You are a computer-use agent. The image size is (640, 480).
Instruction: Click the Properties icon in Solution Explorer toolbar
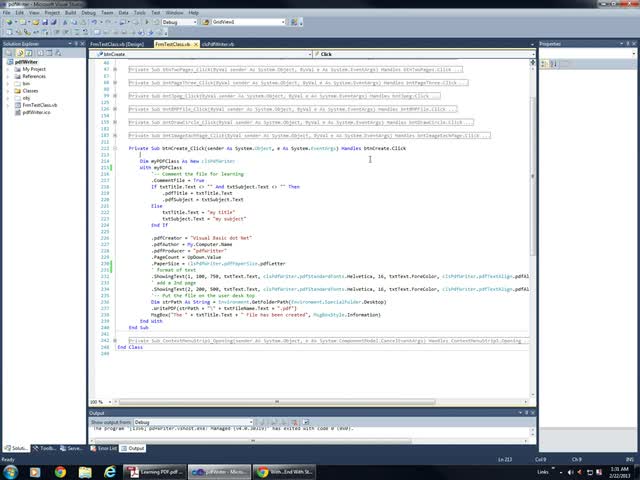[x=9, y=53]
